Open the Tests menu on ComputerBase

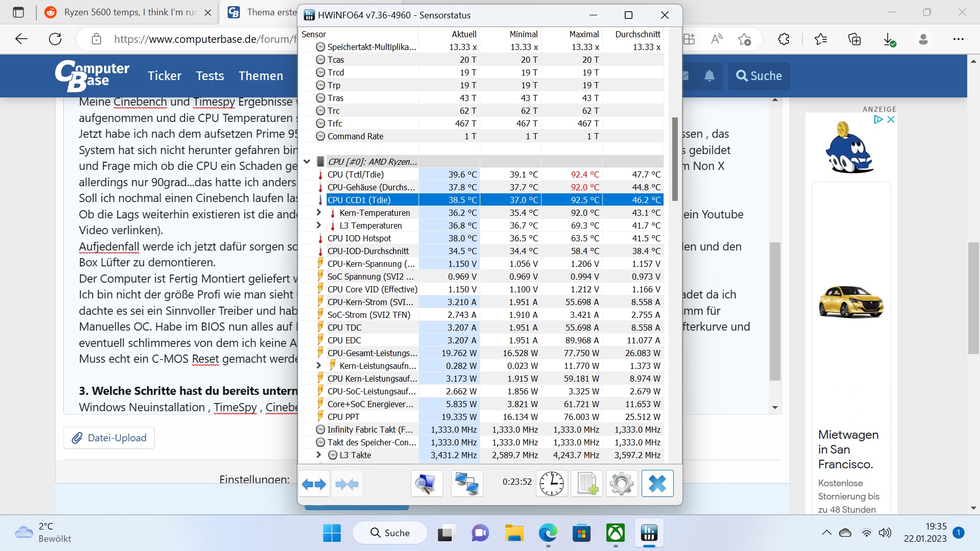210,76
